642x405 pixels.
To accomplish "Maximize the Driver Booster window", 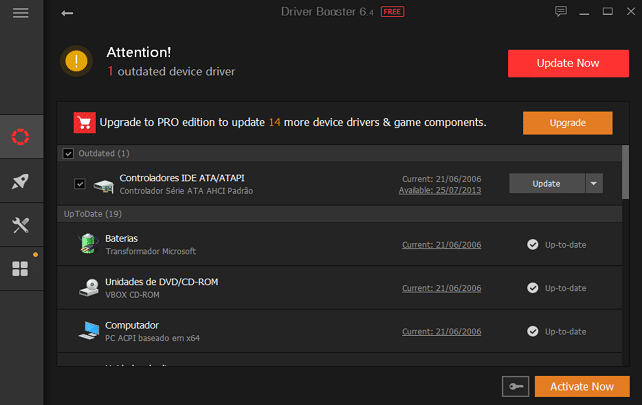I will click(x=608, y=11).
